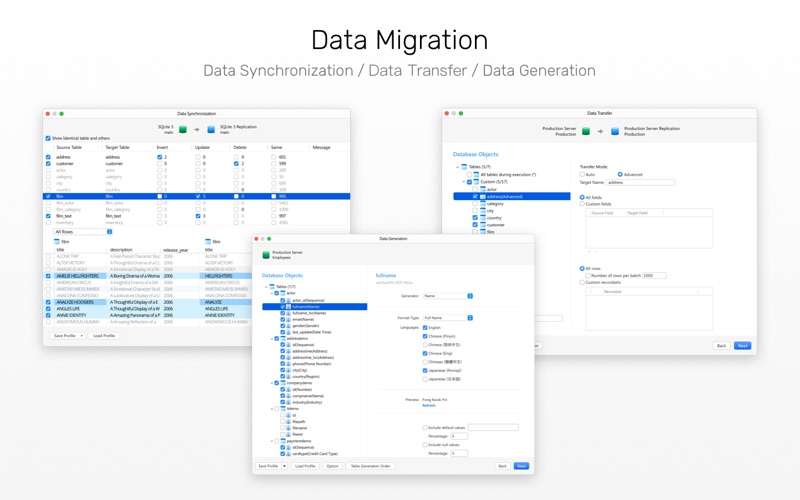Click Next button in Data Transfer window

pyautogui.click(x=743, y=345)
